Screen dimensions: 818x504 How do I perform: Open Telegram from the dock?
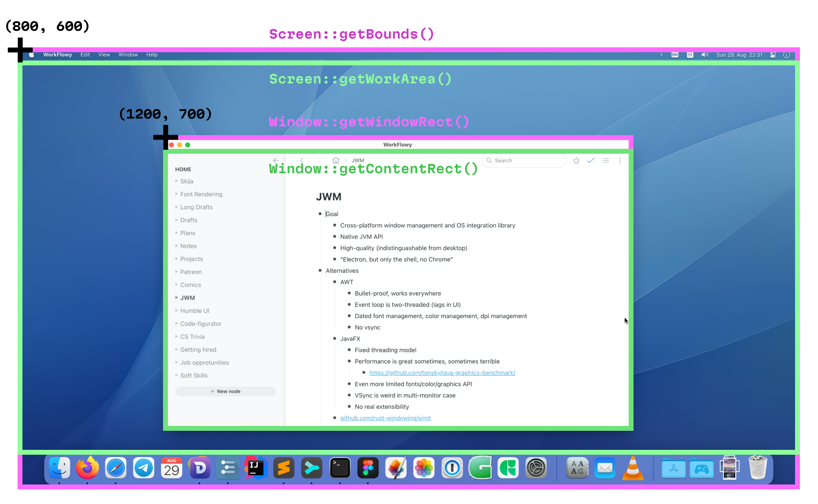pos(143,468)
